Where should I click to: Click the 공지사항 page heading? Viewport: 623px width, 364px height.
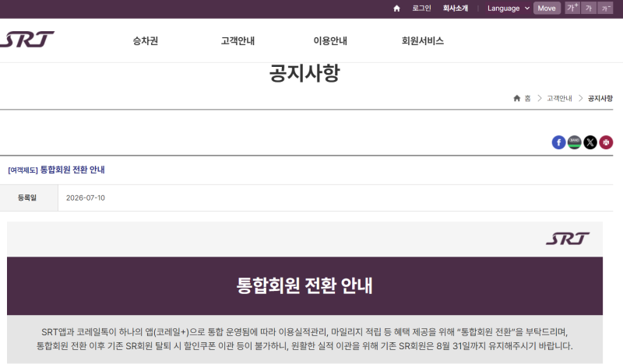tap(304, 73)
